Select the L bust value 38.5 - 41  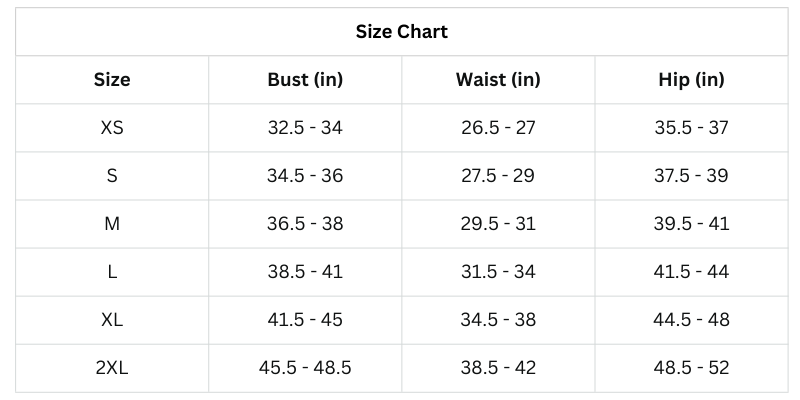(305, 271)
